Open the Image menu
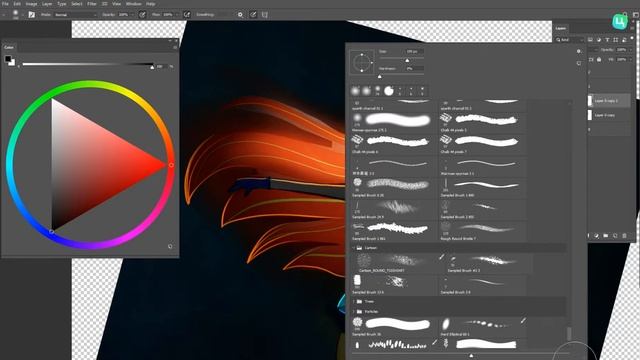The image size is (640, 360). click(31, 4)
